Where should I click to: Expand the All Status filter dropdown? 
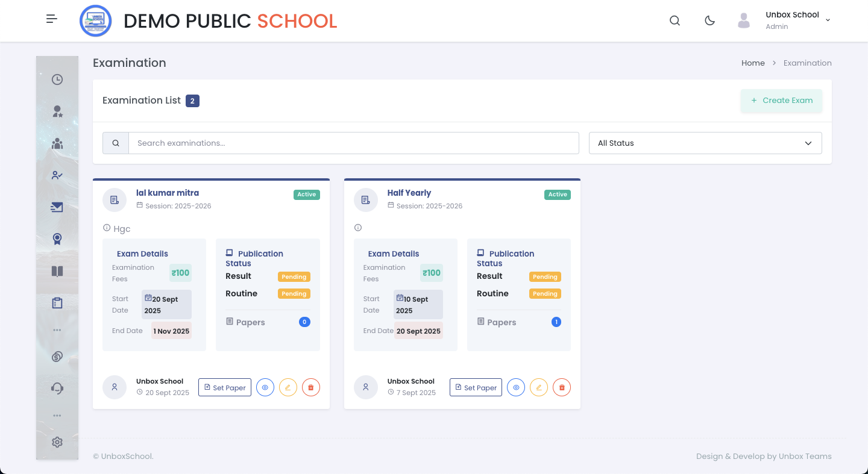(x=705, y=143)
